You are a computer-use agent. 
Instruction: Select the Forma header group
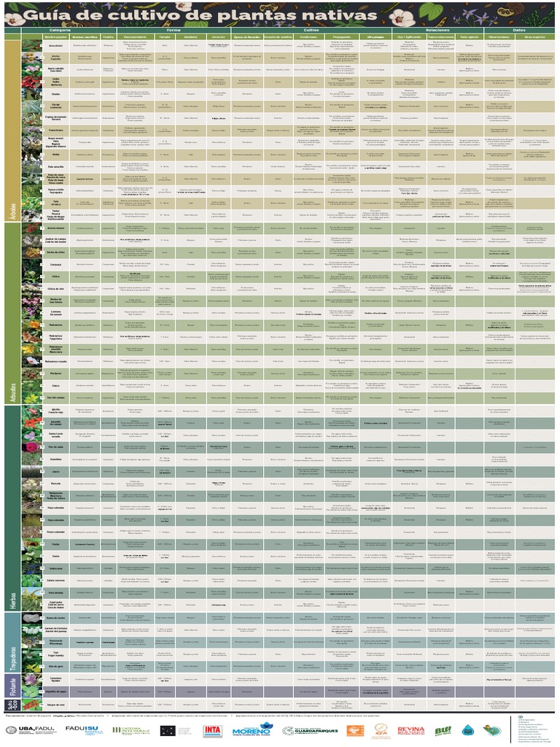(174, 30)
